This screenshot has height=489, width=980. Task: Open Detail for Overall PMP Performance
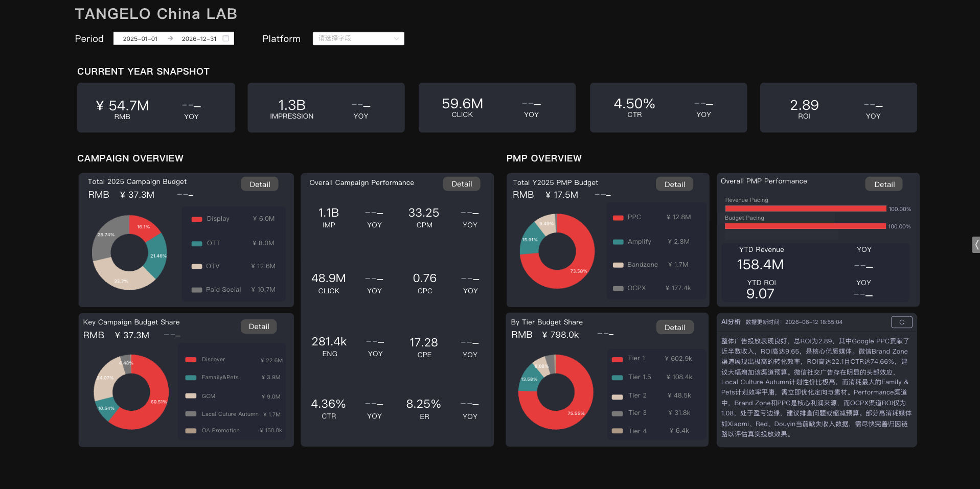(884, 184)
